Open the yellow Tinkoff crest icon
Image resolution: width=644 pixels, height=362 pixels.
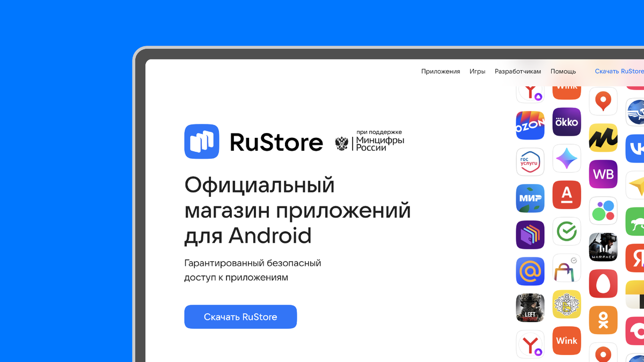(x=567, y=305)
